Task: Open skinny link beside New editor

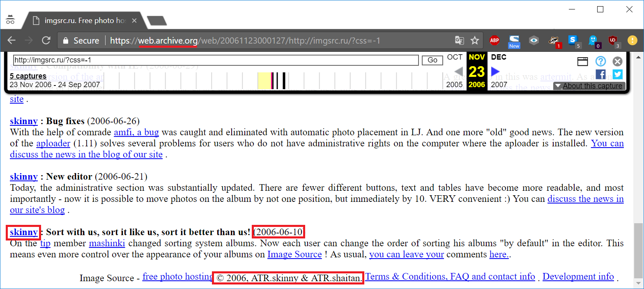Action: pos(24,177)
